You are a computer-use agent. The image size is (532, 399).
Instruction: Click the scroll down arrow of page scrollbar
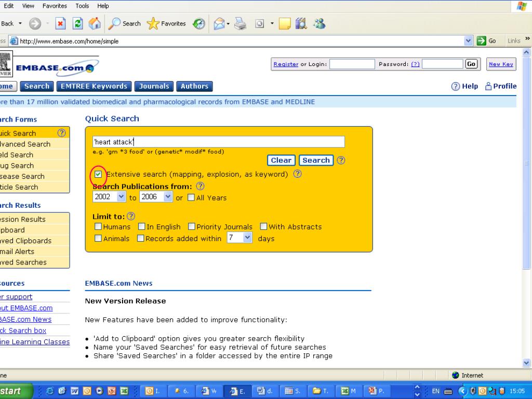527,363
